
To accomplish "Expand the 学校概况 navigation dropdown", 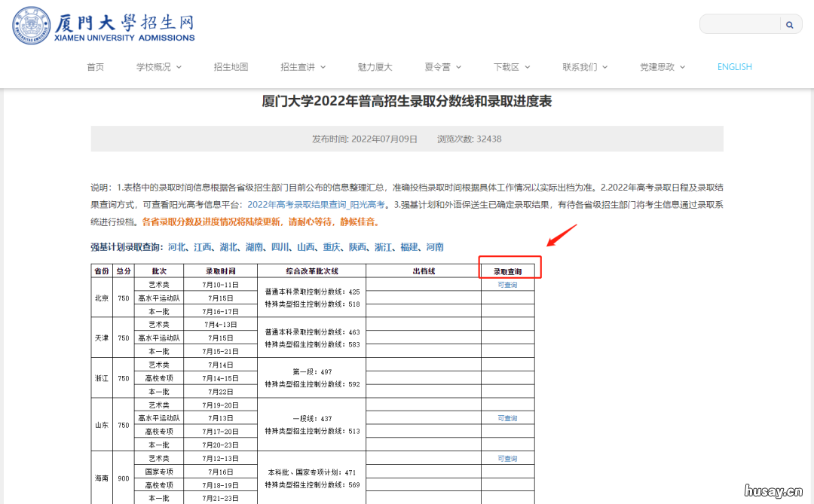I will coord(158,66).
